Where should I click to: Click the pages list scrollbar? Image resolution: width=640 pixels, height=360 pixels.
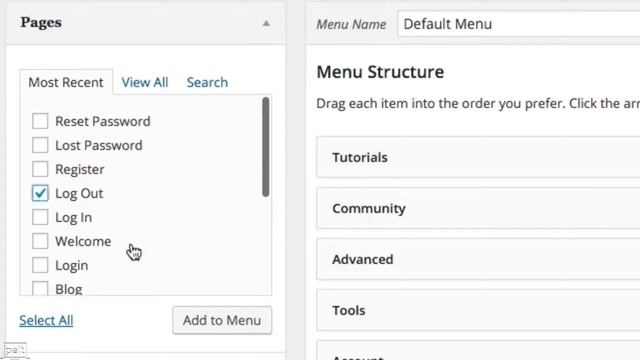click(266, 147)
